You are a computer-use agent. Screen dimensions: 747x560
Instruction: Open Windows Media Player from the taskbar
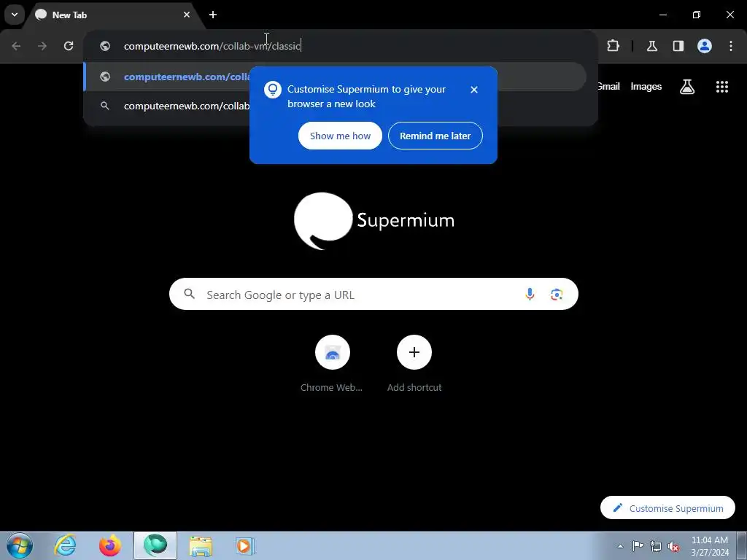click(x=246, y=545)
